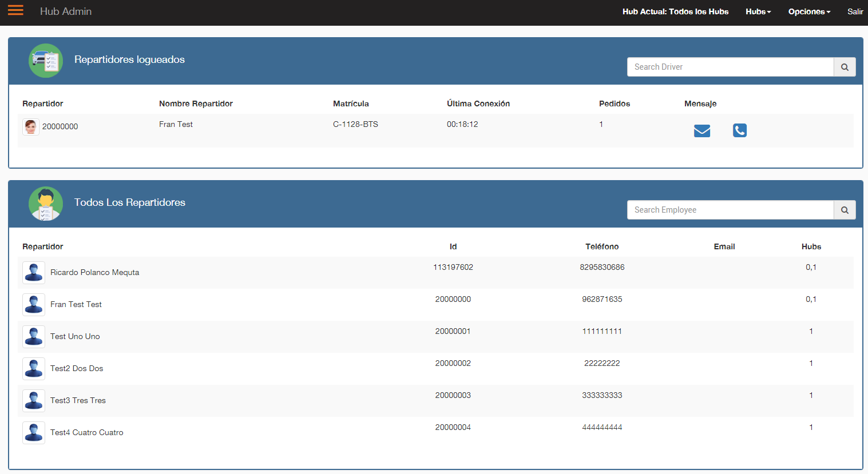
Task: Click the name Test3 Tres Tres
Action: [78, 400]
